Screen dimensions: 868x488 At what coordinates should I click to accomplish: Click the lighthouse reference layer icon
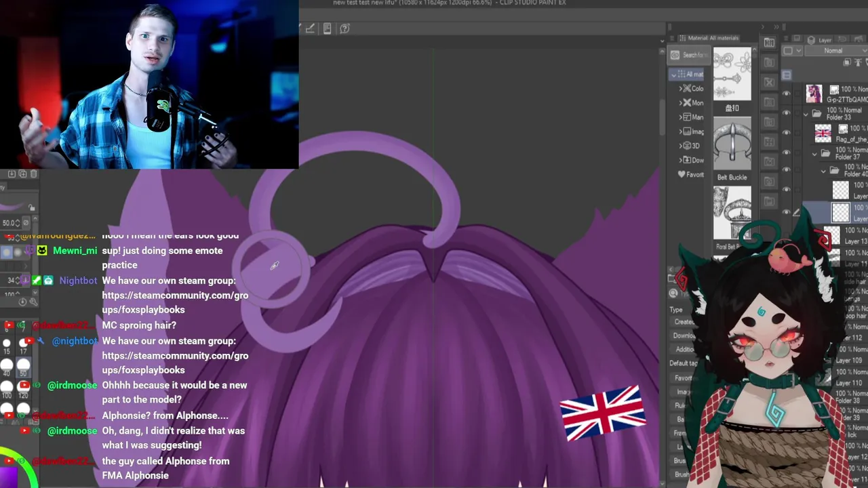pyautogui.click(x=859, y=62)
